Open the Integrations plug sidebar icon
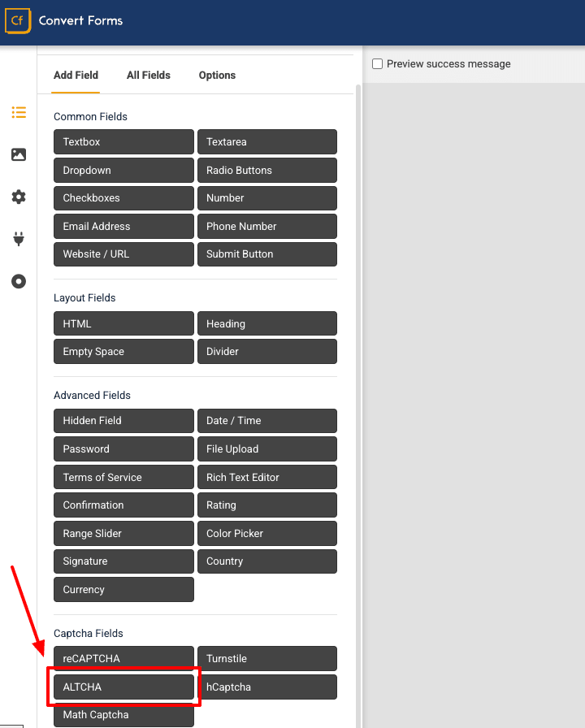The width and height of the screenshot is (585, 728). click(19, 239)
